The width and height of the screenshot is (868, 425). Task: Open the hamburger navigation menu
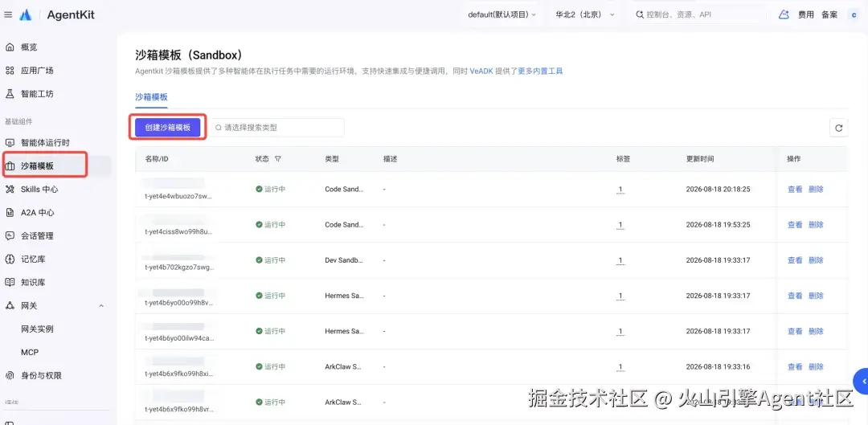point(8,15)
